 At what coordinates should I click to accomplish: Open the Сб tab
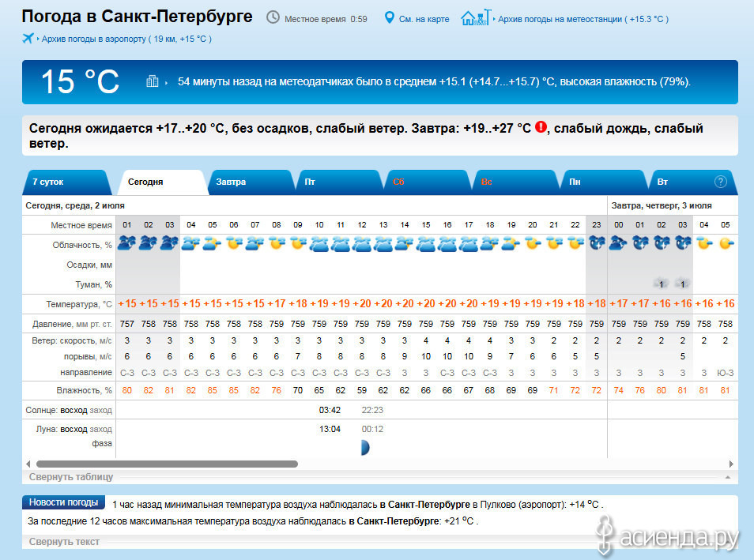(427, 182)
